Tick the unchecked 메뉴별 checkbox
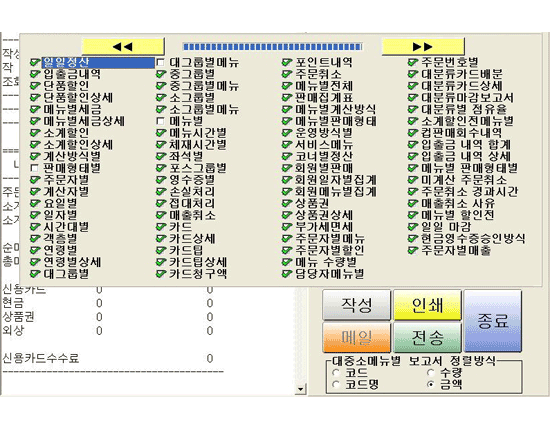The height and width of the screenshot is (430, 550). [160, 121]
